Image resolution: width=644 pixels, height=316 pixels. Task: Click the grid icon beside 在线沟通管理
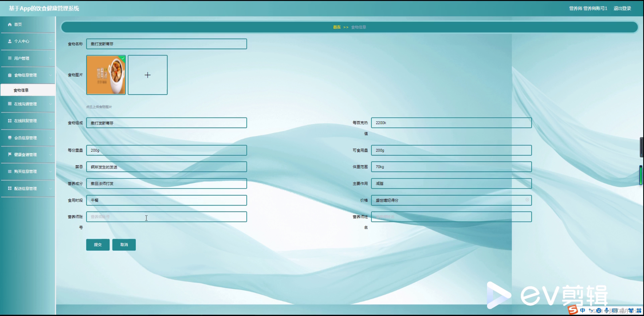pyautogui.click(x=10, y=104)
